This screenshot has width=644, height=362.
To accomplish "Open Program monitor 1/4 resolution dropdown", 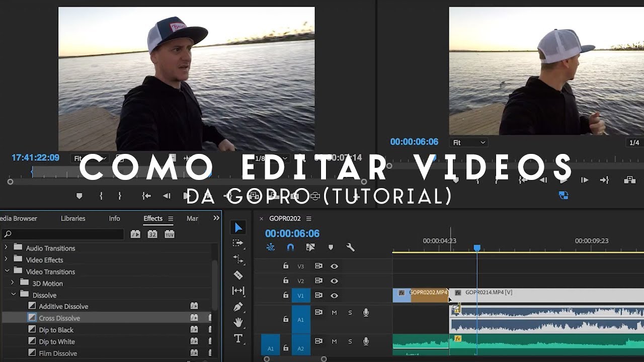I will coord(634,143).
